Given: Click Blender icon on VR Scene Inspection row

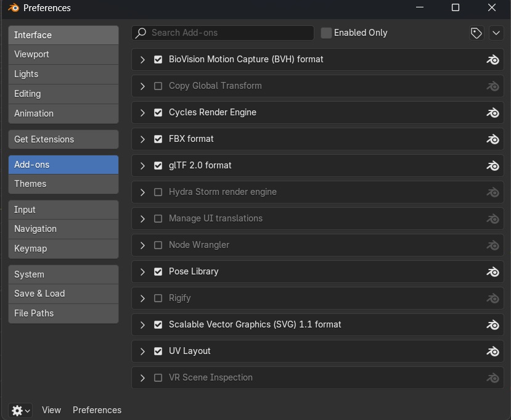Looking at the screenshot, I should coord(493,378).
